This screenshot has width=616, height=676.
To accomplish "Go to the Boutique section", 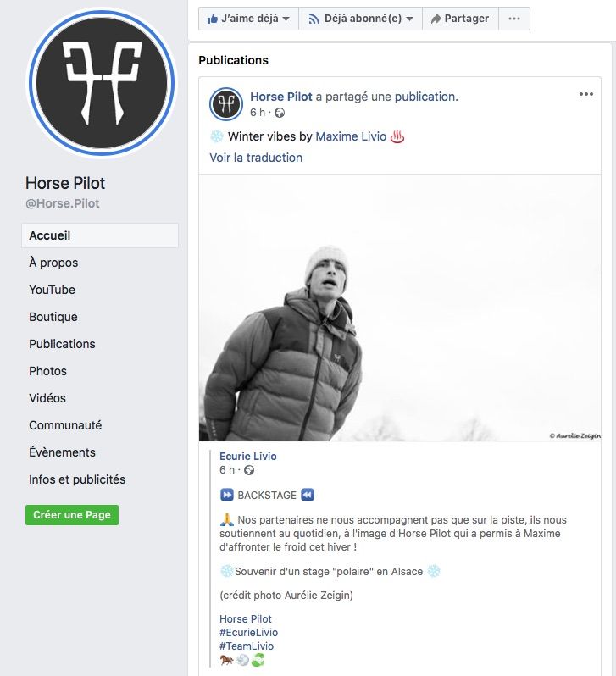I will [53, 317].
